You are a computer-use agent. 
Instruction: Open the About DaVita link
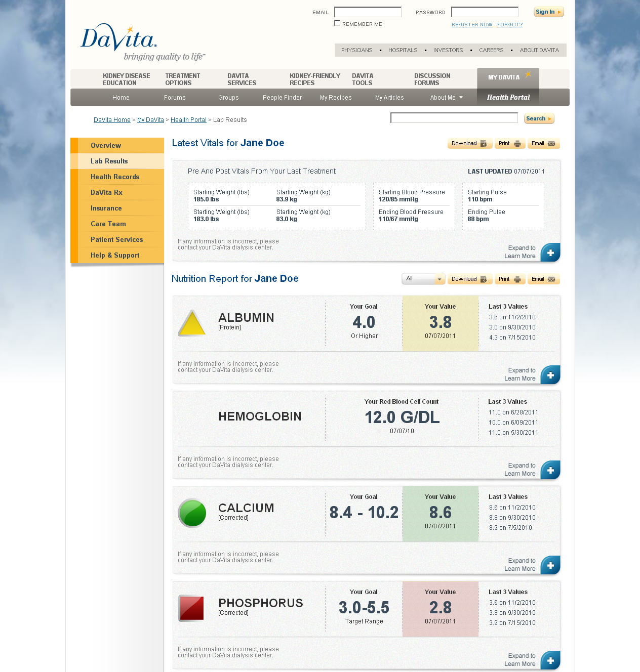539,50
